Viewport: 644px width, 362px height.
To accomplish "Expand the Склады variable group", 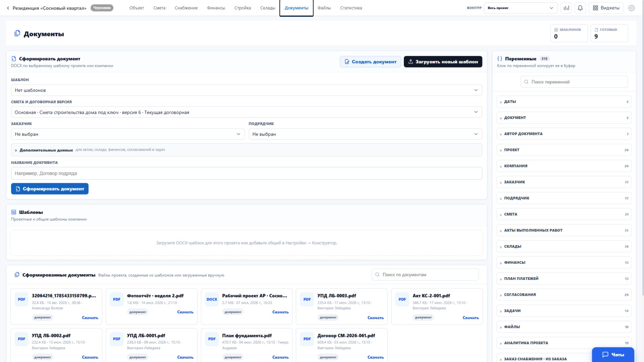I will pyautogui.click(x=564, y=246).
